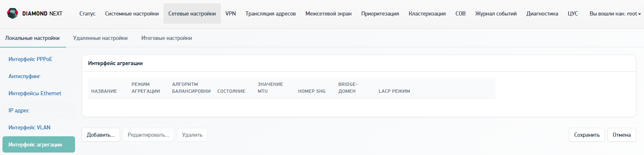Click the Номер SHG column header
Viewport: 644px width, 155px height.
pyautogui.click(x=312, y=91)
